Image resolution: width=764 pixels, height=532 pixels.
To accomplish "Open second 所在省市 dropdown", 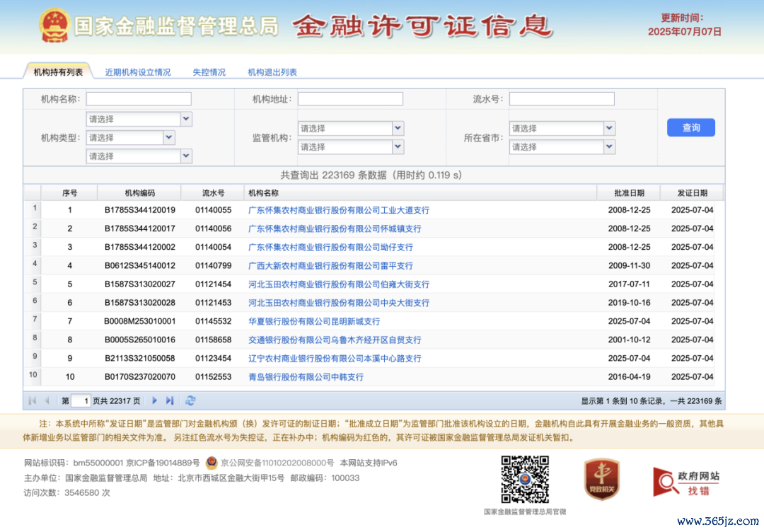I will 562,146.
